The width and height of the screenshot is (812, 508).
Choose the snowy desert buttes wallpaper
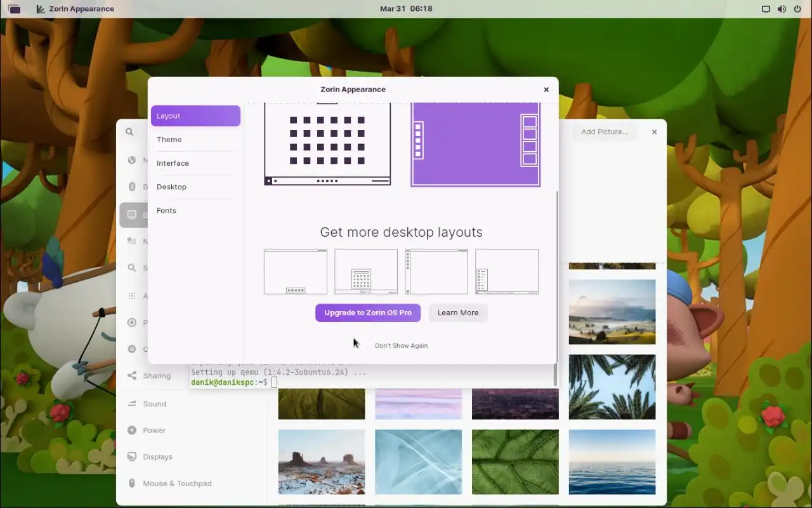coord(322,462)
